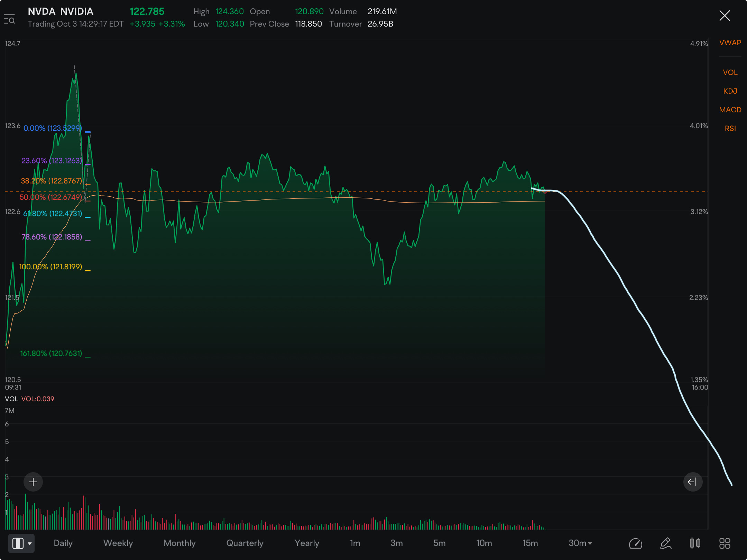Viewport: 747px width, 560px height.
Task: Select the 0.00% (123.5299) Fibonacci level
Action: coord(53,128)
